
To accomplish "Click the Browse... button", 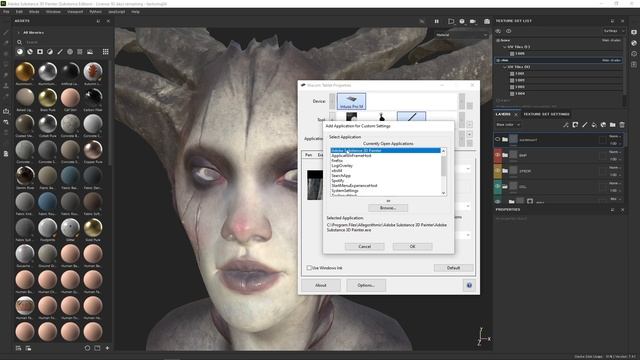I will coord(388,208).
